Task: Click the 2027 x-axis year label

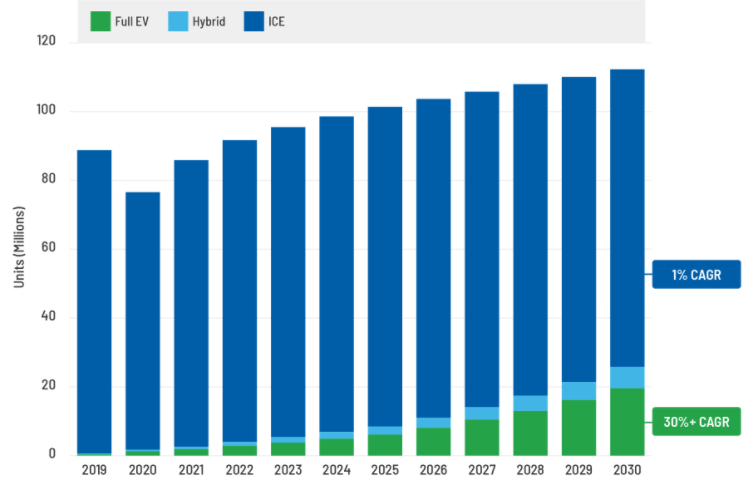Action: coord(482,468)
